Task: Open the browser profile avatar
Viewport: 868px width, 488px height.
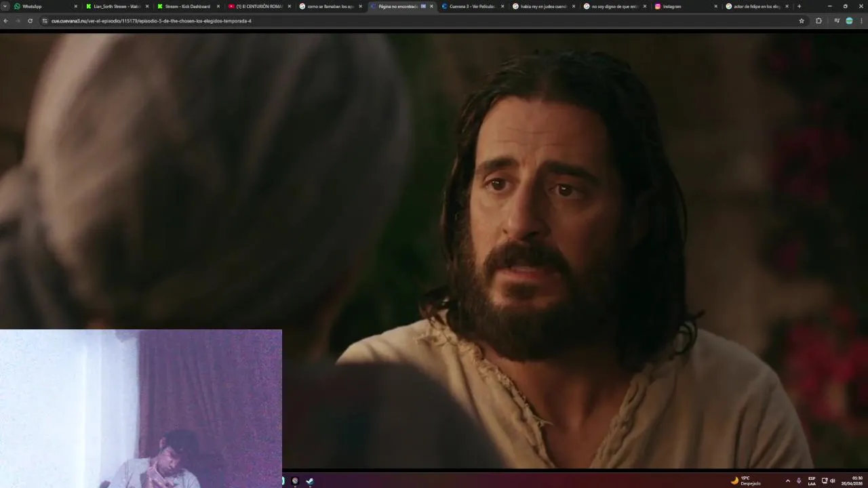Action: pyautogui.click(x=849, y=21)
